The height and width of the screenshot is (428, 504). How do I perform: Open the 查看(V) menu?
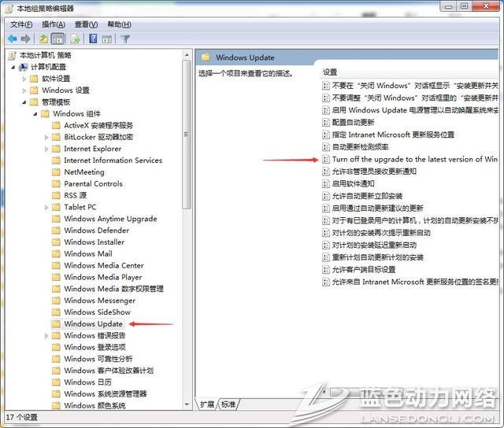click(86, 24)
